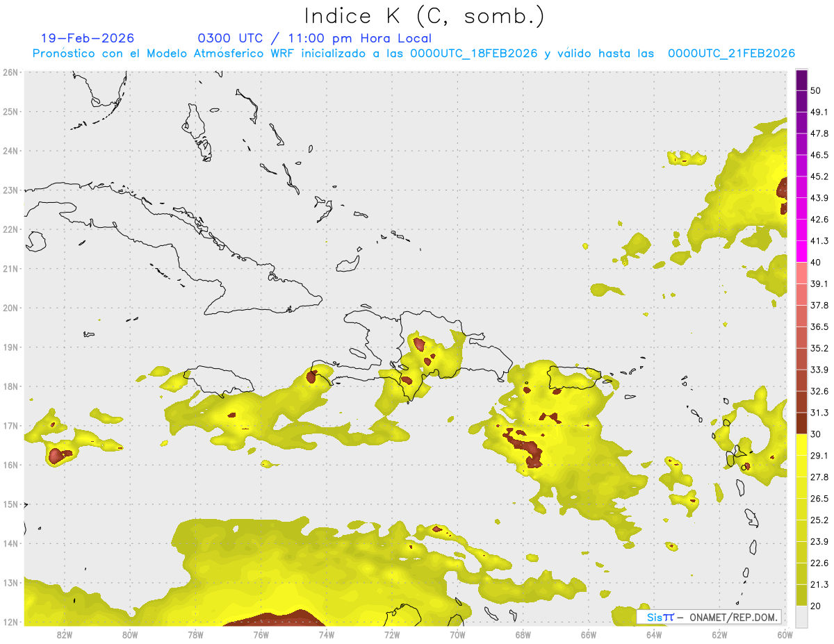The width and height of the screenshot is (834, 644).
Task: Click the '80W' longitude label
Action: click(130, 634)
